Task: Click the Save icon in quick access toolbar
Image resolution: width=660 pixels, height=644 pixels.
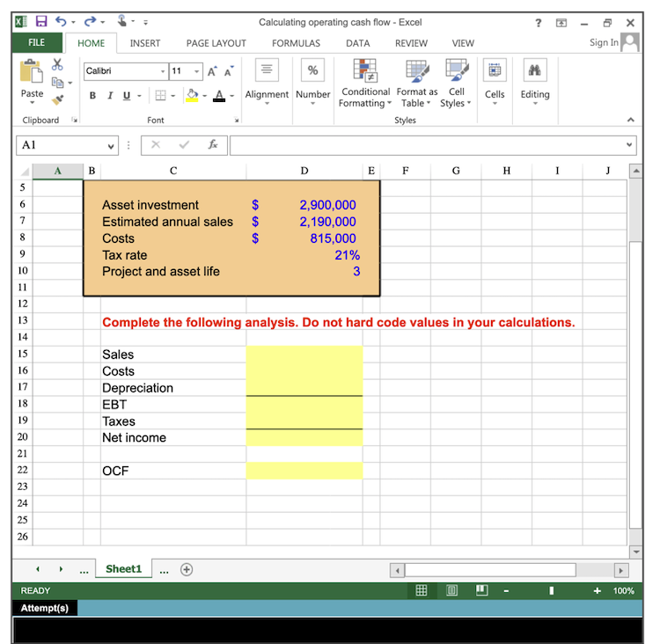Action: coord(41,21)
